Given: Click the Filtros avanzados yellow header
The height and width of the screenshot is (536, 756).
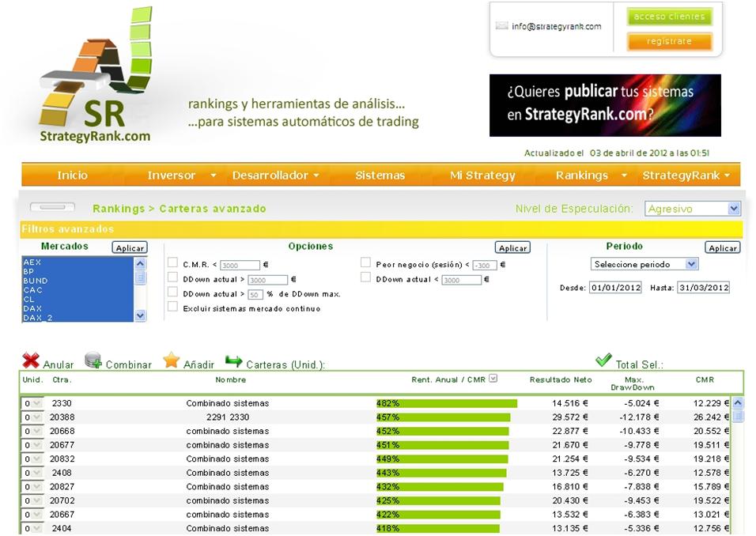Looking at the screenshot, I should click(x=381, y=229).
